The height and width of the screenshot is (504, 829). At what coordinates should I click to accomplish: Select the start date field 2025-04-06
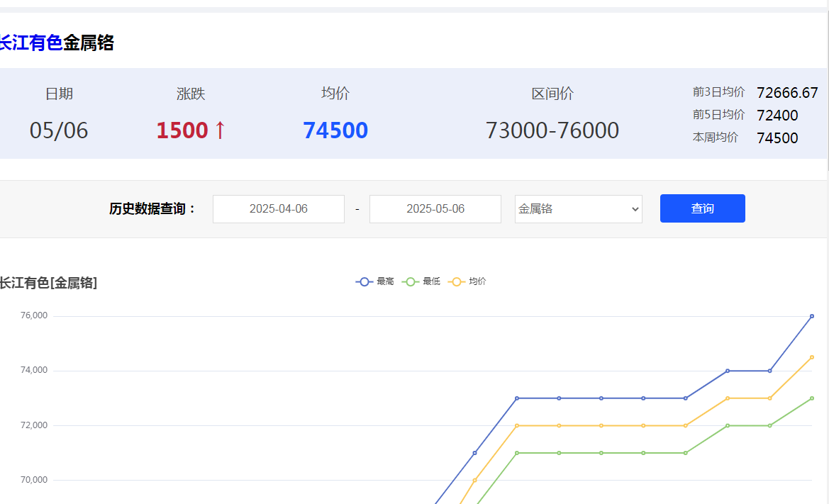coord(279,208)
